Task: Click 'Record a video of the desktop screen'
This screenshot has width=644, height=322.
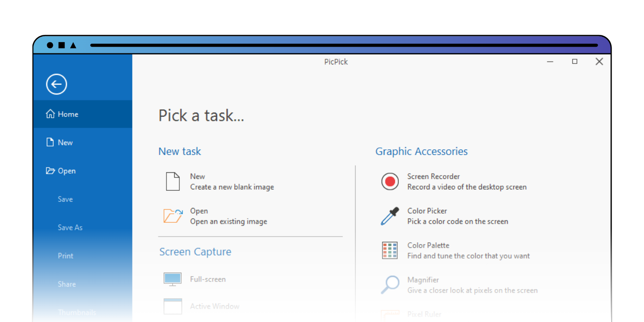Action: (x=467, y=187)
